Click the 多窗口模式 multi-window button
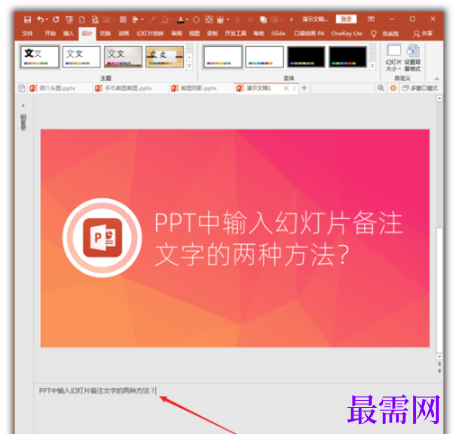The image size is (459, 441). 420,88
